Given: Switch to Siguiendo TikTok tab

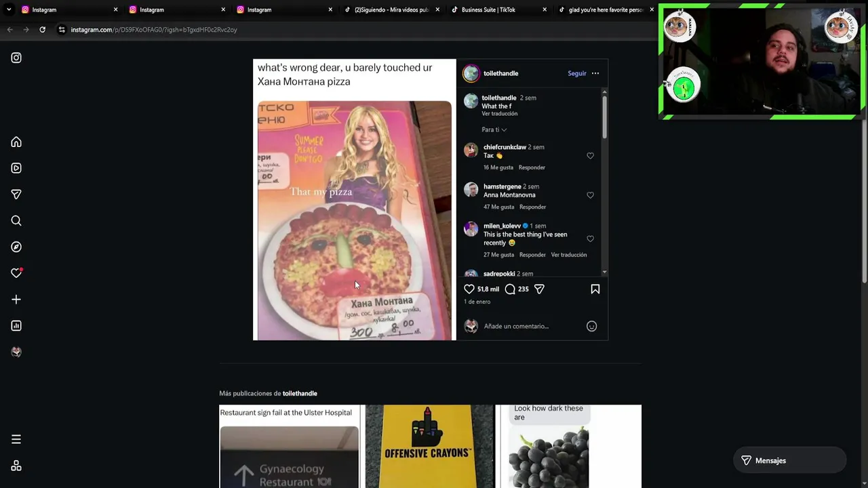Looking at the screenshot, I should pos(391,9).
